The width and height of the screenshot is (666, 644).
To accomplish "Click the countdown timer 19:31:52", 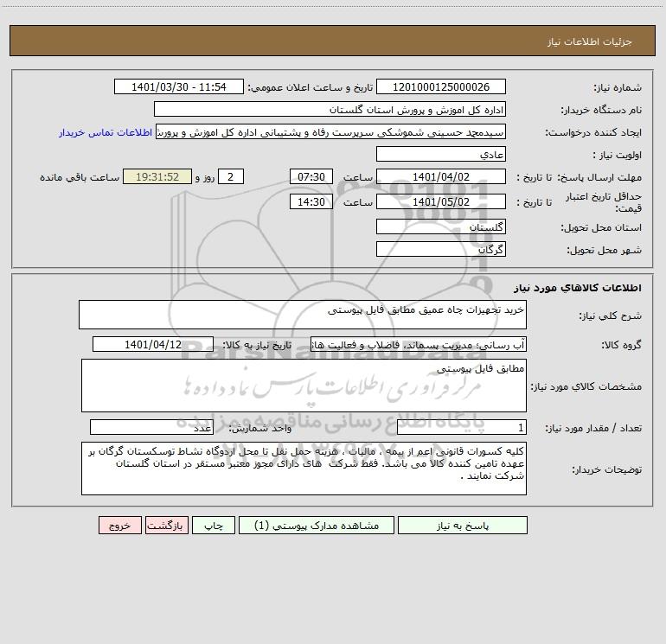I will [x=157, y=177].
